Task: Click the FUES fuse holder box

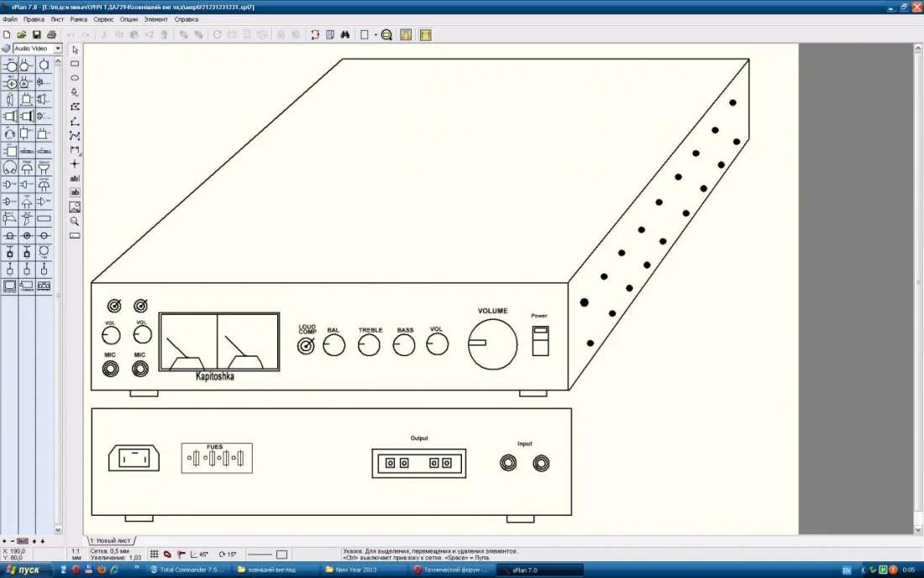Action: tap(217, 458)
